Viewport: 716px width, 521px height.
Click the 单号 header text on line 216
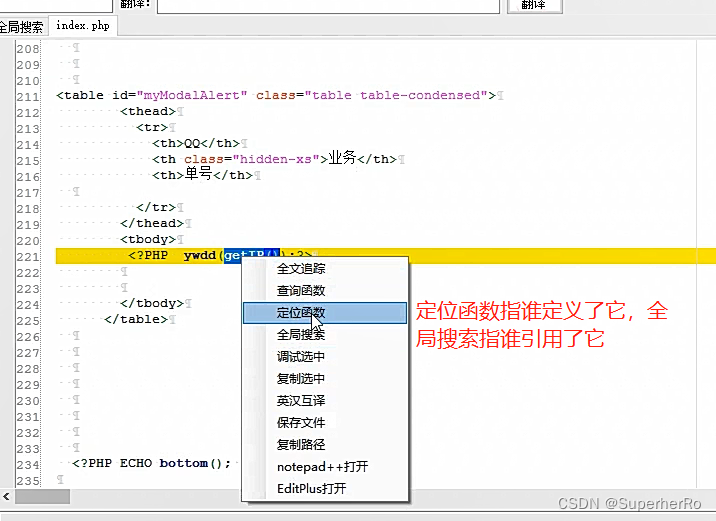tap(198, 174)
